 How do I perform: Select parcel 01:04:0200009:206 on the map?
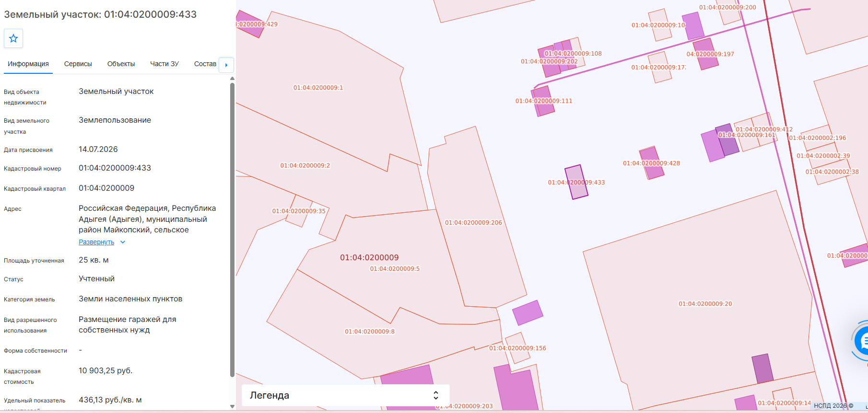click(x=473, y=222)
